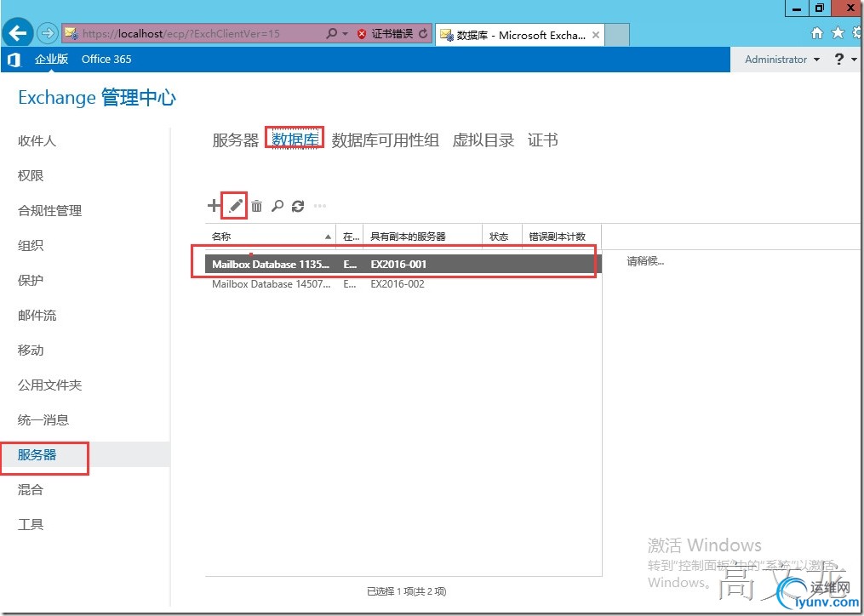864x616 pixels.
Task: Open 公用文件夹 in the left navigation
Action: click(49, 385)
